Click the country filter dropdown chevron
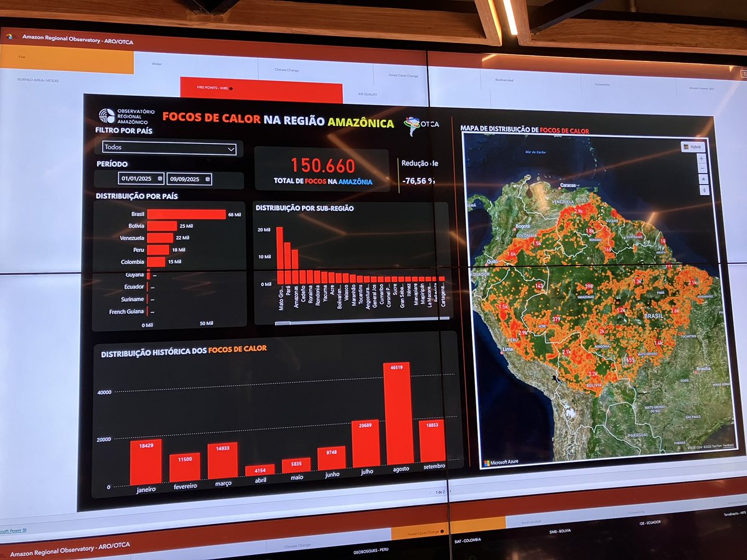Image resolution: width=747 pixels, height=560 pixels. (231, 149)
